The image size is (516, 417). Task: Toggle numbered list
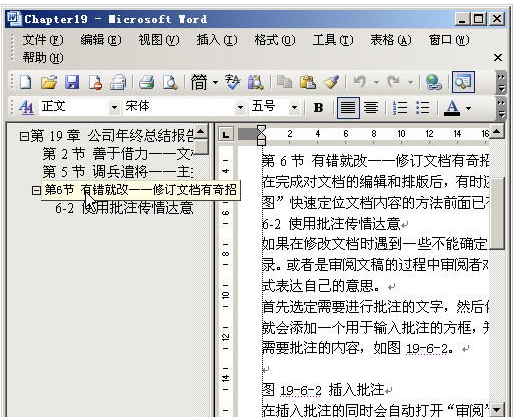(x=400, y=107)
